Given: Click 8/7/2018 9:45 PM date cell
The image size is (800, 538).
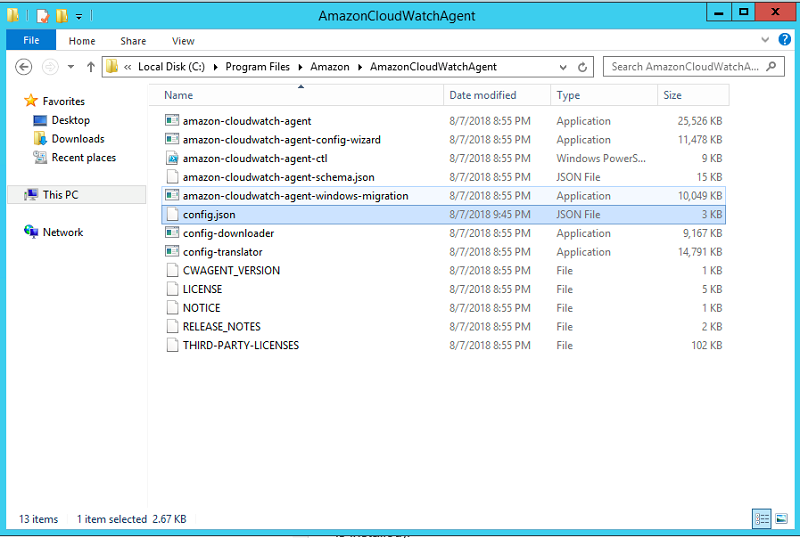Looking at the screenshot, I should coord(489,214).
